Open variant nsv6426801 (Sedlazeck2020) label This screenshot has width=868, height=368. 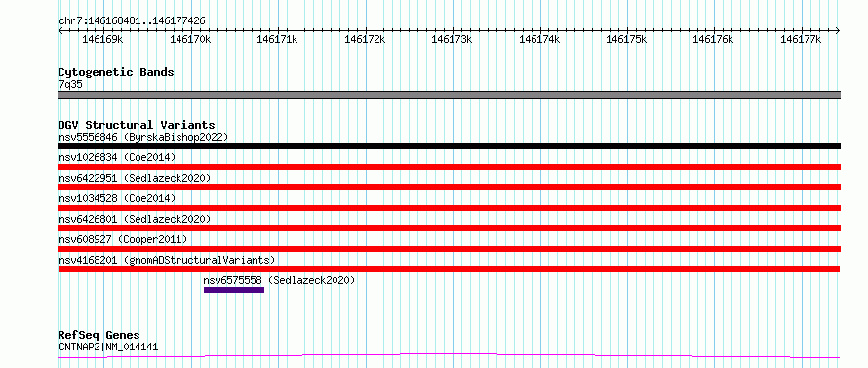tap(135, 219)
